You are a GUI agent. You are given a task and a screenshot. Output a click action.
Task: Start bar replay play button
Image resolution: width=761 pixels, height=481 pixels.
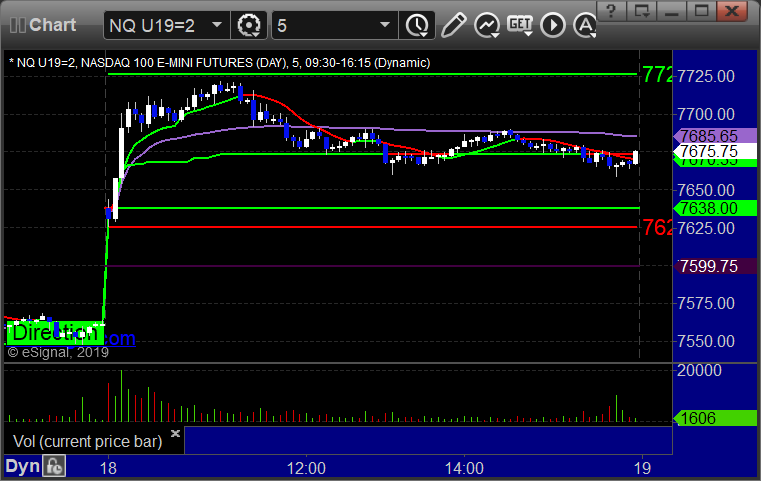[553, 25]
